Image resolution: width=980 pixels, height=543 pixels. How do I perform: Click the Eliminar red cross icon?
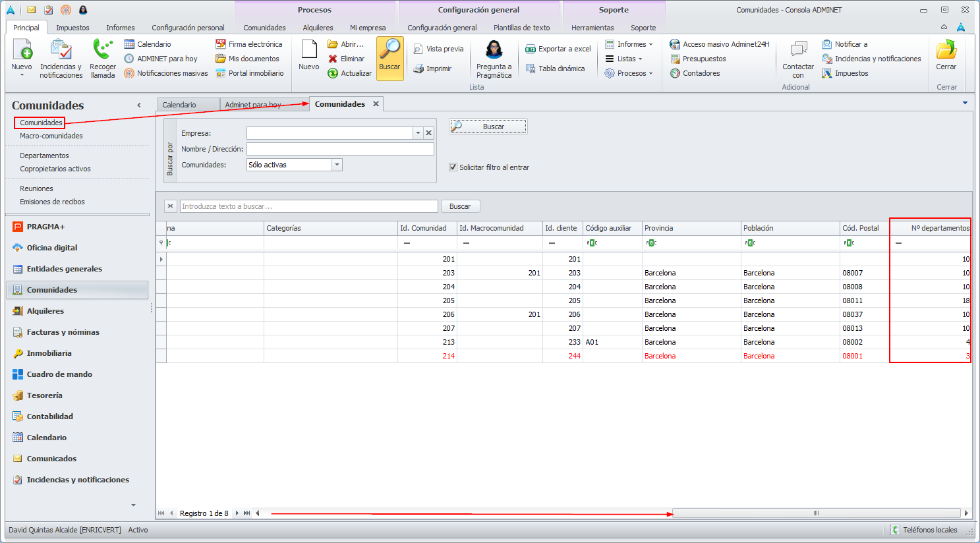(x=333, y=59)
